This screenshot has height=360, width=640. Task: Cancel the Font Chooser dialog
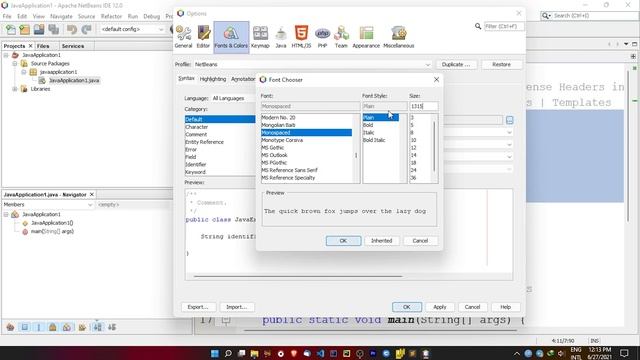[420, 241]
